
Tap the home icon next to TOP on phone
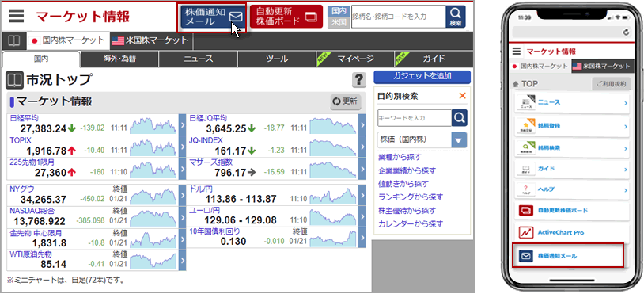click(x=516, y=84)
